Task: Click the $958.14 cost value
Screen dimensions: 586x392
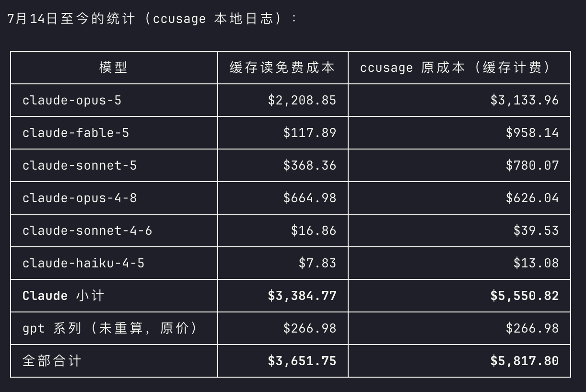Action: tap(532, 133)
